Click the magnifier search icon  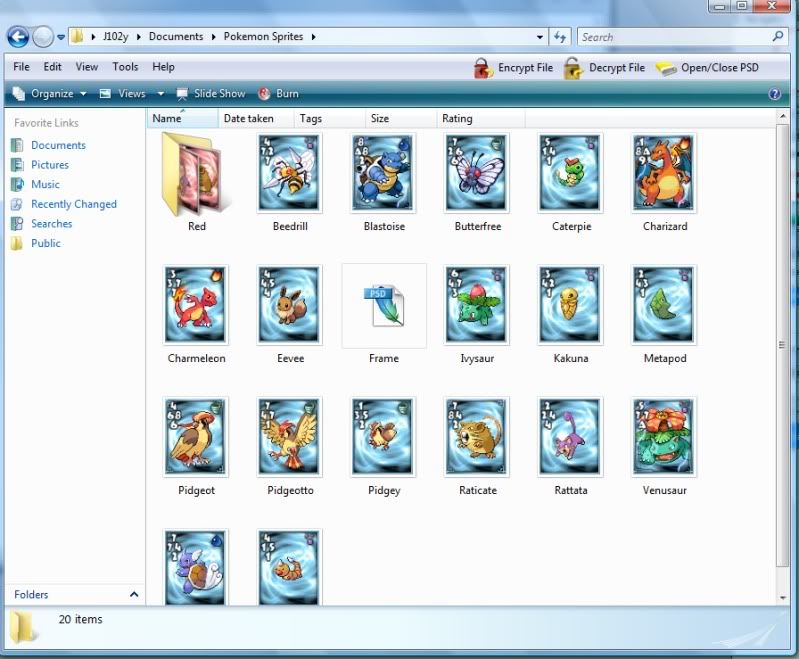[778, 36]
